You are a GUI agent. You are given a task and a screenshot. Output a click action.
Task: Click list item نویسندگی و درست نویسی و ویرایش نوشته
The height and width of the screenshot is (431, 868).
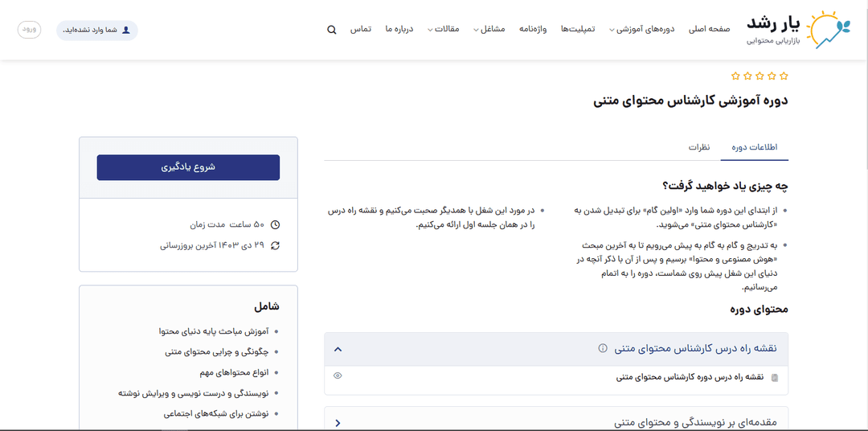[193, 393]
